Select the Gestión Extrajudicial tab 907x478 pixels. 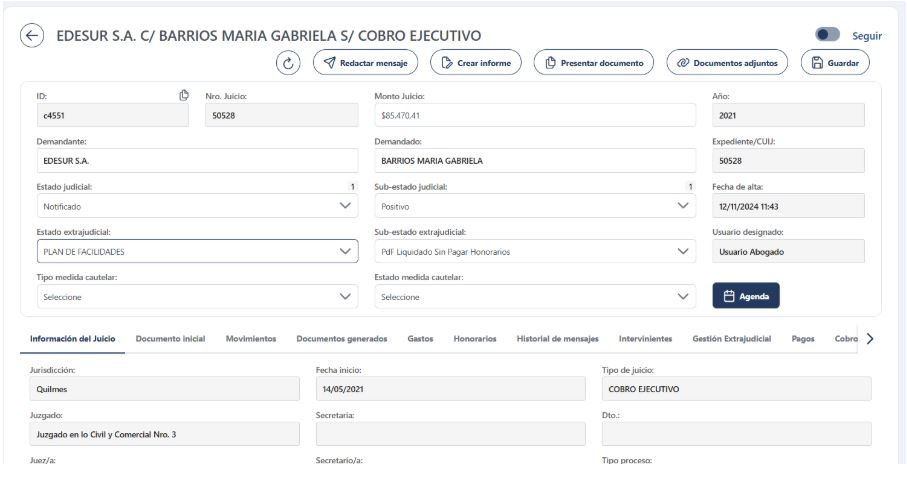coord(731,339)
